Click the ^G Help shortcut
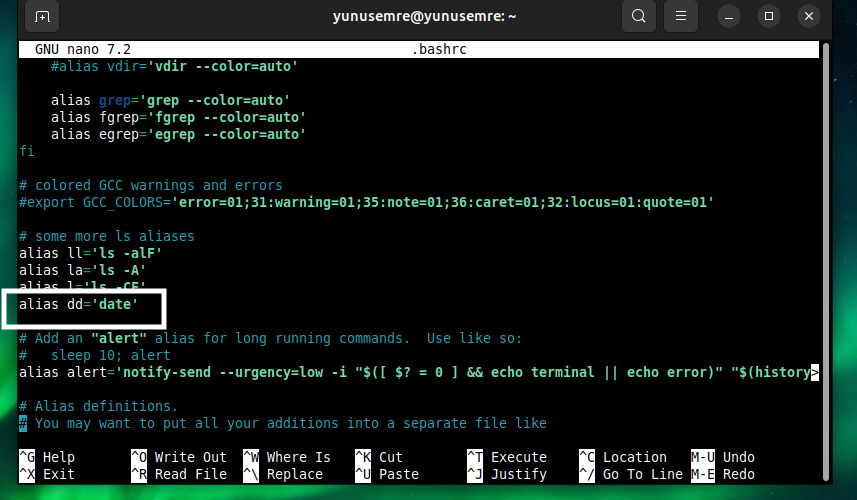 [x=47, y=457]
